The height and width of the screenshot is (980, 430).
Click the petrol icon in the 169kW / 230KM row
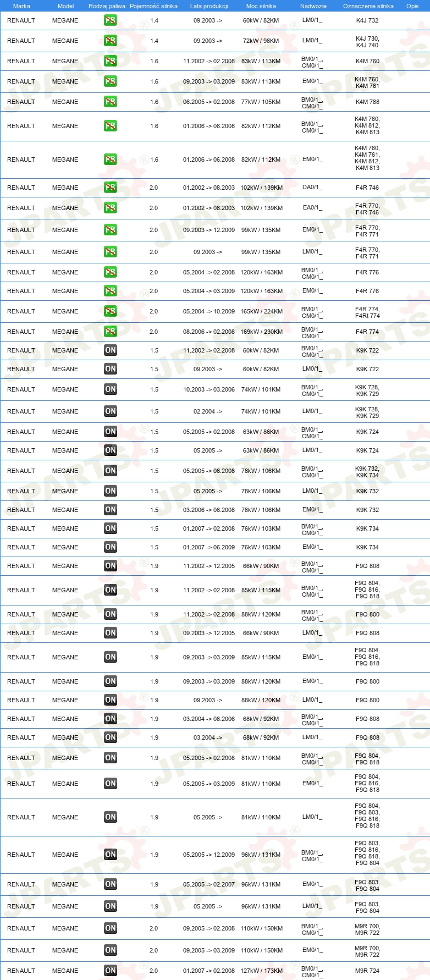click(x=111, y=332)
